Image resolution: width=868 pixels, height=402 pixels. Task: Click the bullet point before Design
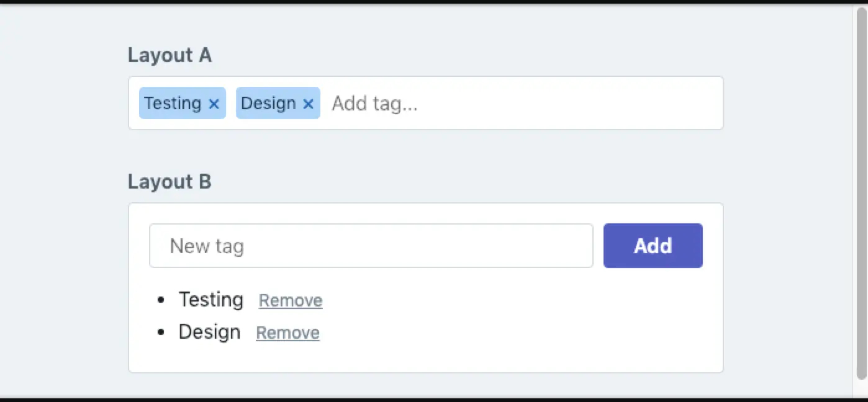tap(161, 333)
